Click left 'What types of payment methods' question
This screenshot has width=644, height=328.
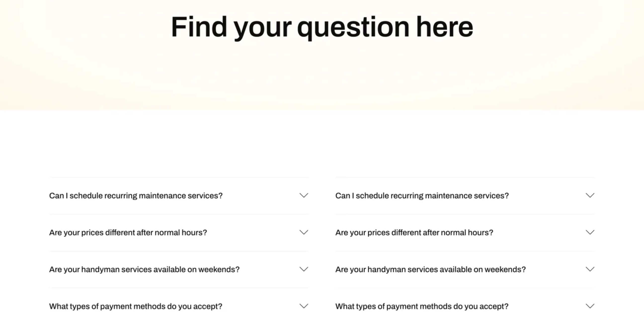point(136,306)
